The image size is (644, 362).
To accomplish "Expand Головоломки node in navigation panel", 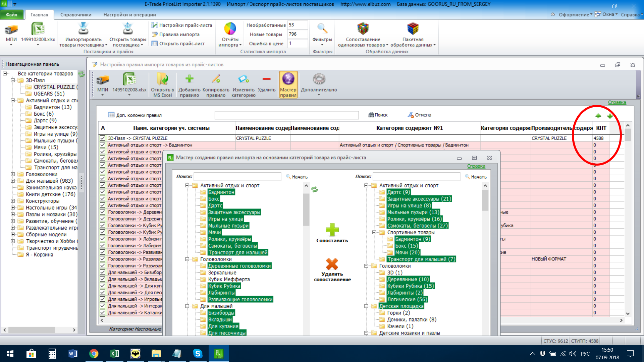I will (13, 174).
